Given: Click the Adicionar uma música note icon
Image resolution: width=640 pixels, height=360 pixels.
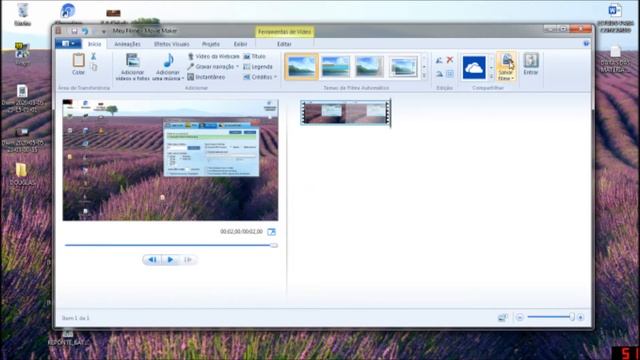Looking at the screenshot, I should coord(168,60).
